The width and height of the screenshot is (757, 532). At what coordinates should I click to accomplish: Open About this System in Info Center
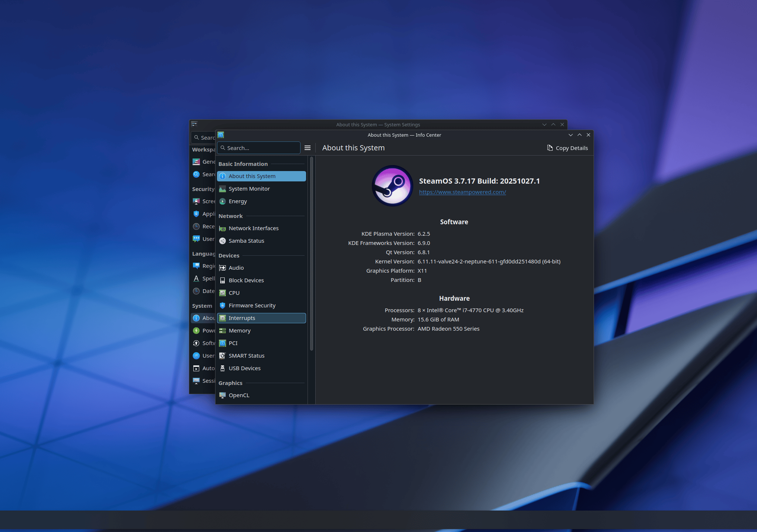point(261,176)
